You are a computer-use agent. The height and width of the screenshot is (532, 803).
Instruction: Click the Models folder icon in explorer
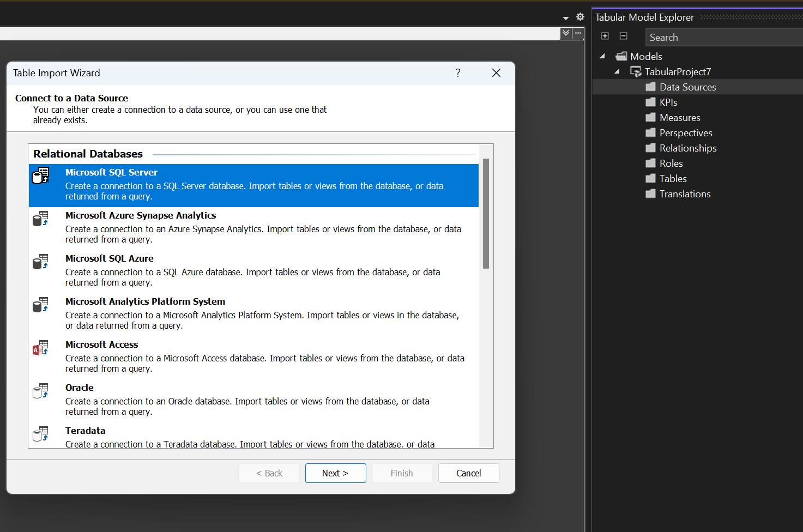click(621, 56)
